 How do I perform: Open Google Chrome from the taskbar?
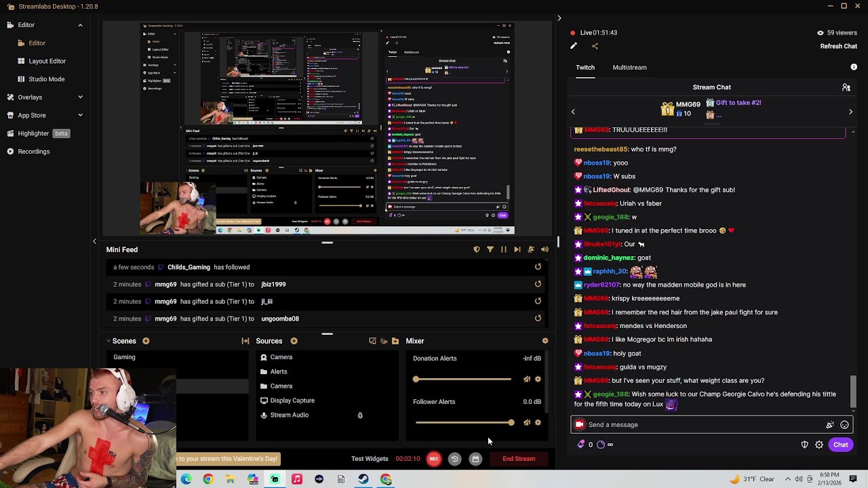click(x=208, y=479)
